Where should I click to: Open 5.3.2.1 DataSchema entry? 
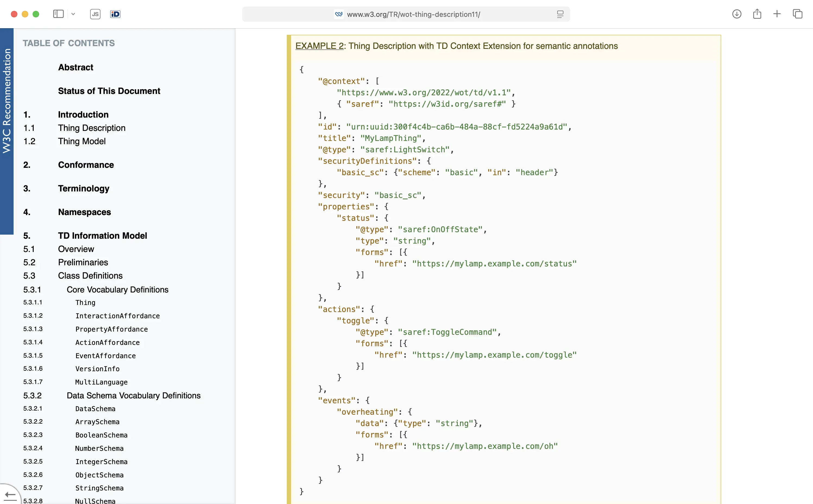(x=95, y=409)
